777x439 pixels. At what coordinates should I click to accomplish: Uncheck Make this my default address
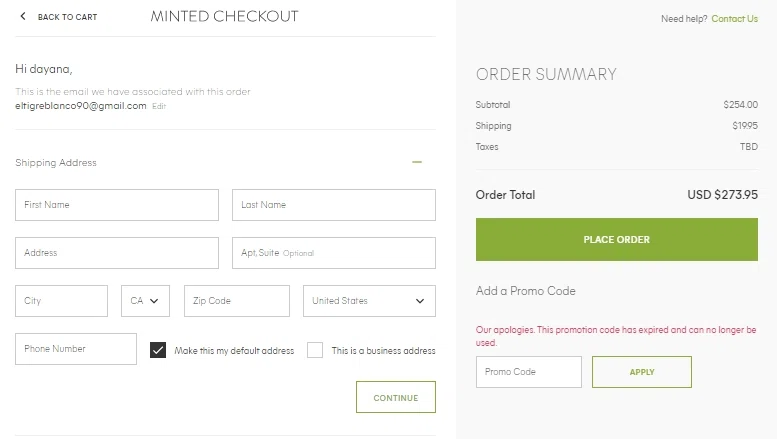[x=158, y=350]
